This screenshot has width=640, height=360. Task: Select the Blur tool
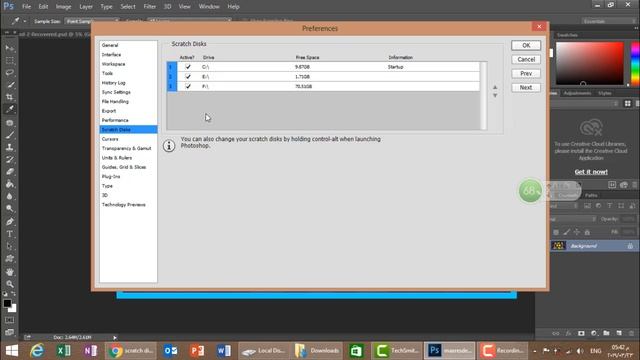[9, 196]
